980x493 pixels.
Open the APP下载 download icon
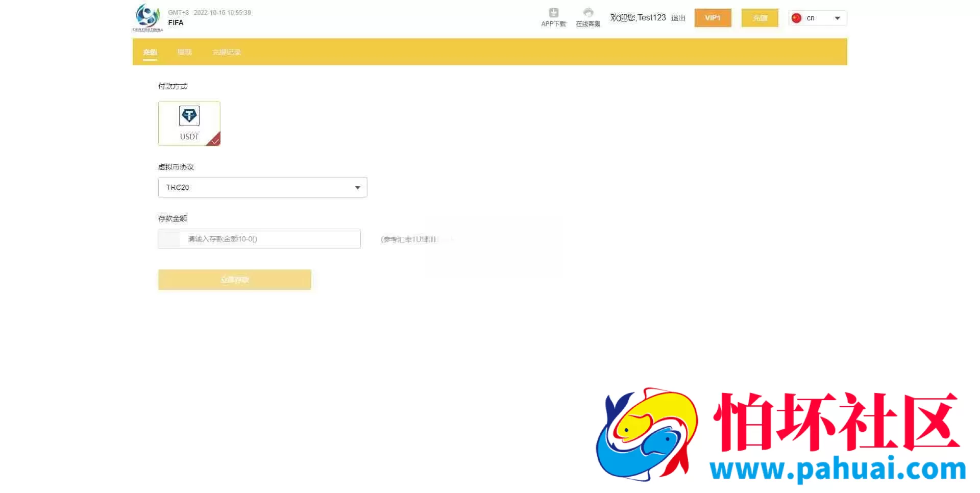(553, 13)
